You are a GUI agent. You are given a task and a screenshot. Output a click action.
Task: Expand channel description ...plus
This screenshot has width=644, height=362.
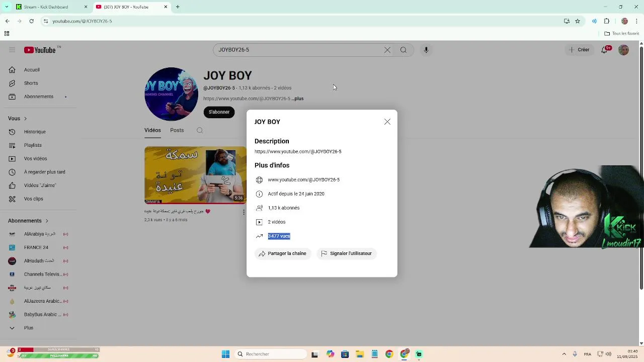pos(298,99)
